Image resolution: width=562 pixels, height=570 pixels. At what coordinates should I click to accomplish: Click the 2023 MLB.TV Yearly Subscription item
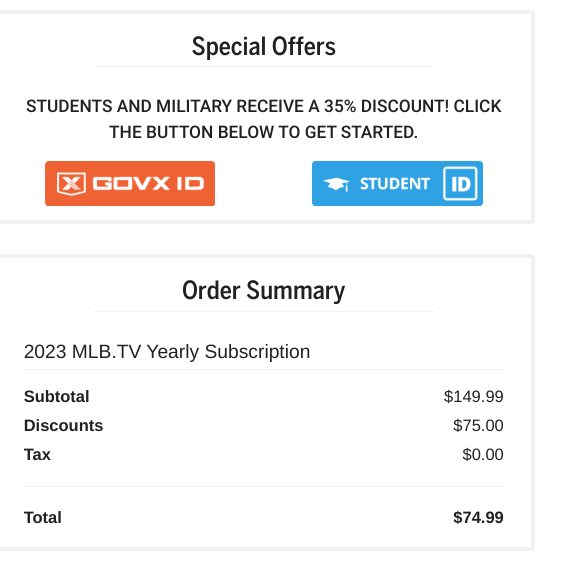[x=167, y=352]
